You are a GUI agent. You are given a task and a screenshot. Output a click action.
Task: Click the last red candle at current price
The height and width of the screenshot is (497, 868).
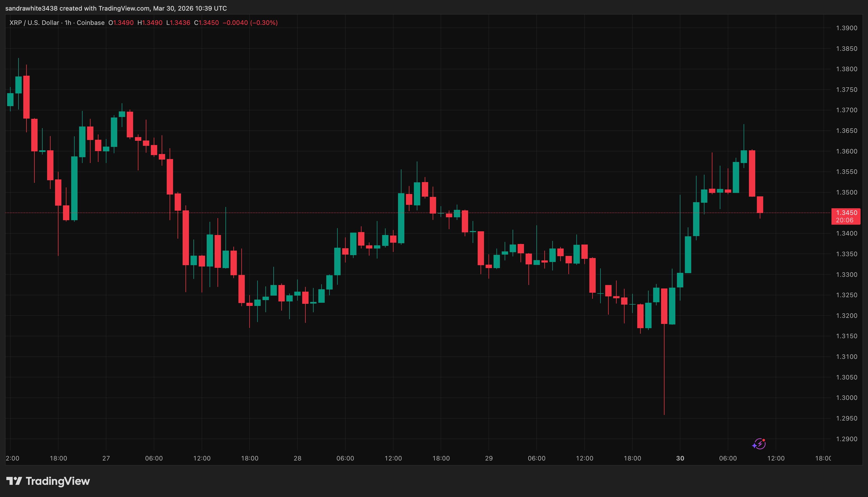point(760,205)
